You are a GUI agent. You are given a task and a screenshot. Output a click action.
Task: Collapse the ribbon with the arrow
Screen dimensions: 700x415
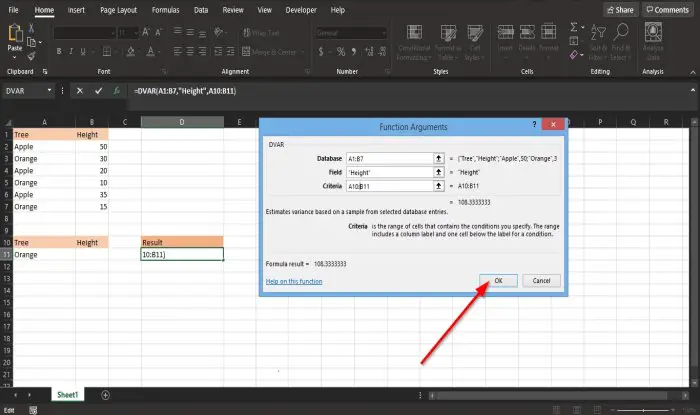692,72
